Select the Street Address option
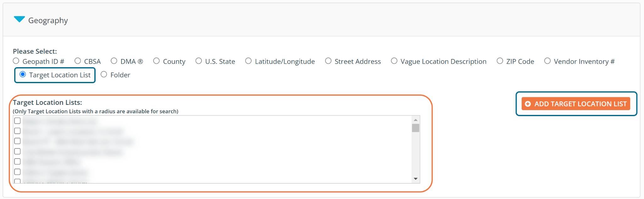 coord(328,61)
